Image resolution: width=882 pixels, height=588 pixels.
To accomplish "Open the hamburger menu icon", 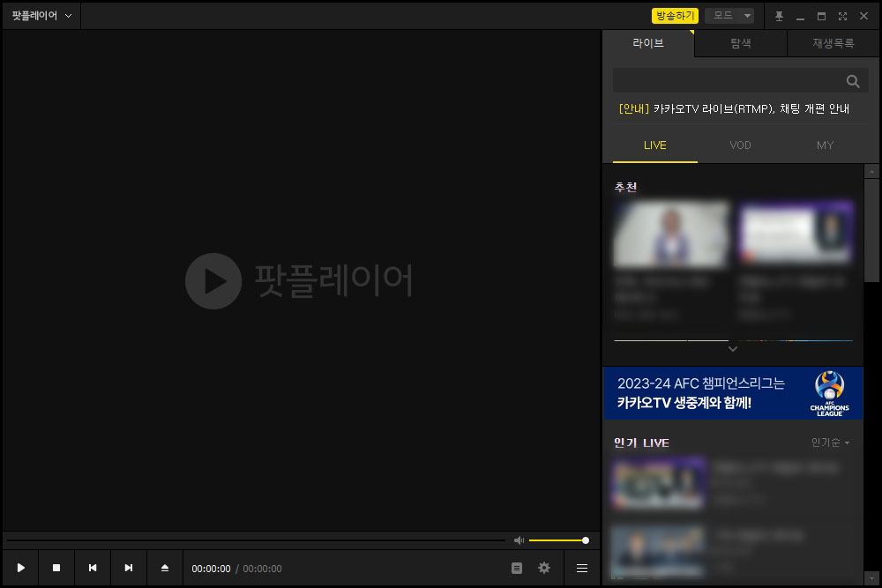I will coord(582,569).
